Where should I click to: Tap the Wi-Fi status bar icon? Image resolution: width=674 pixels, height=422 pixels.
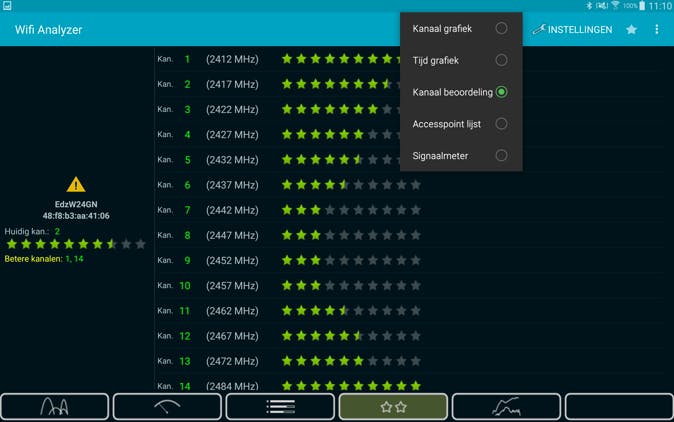tap(615, 5)
